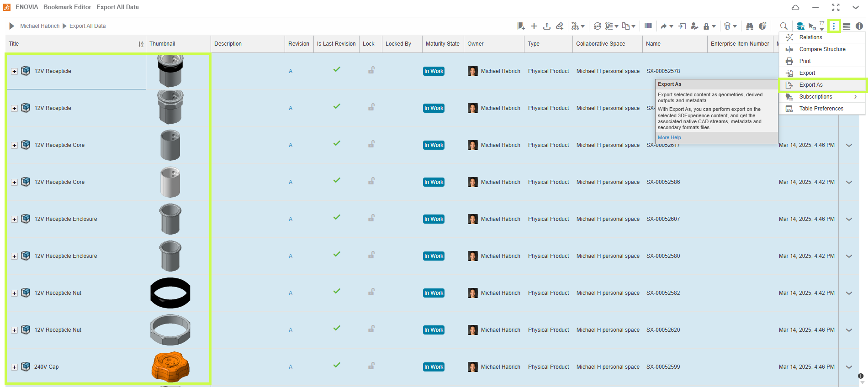
Task: Toggle lock icon on first 12V Recepticle row
Action: tap(371, 70)
